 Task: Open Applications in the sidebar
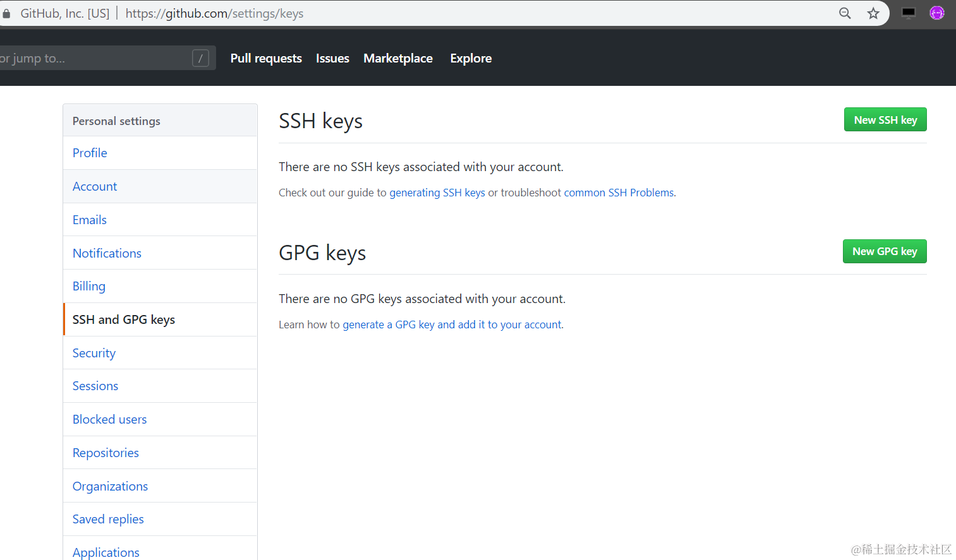[x=160, y=548]
